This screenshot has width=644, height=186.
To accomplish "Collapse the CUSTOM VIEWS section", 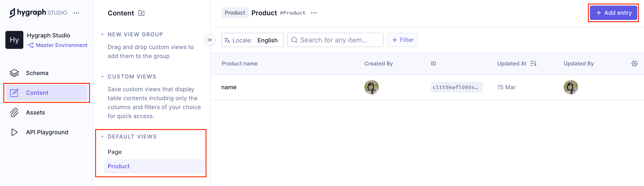I will coord(102,76).
